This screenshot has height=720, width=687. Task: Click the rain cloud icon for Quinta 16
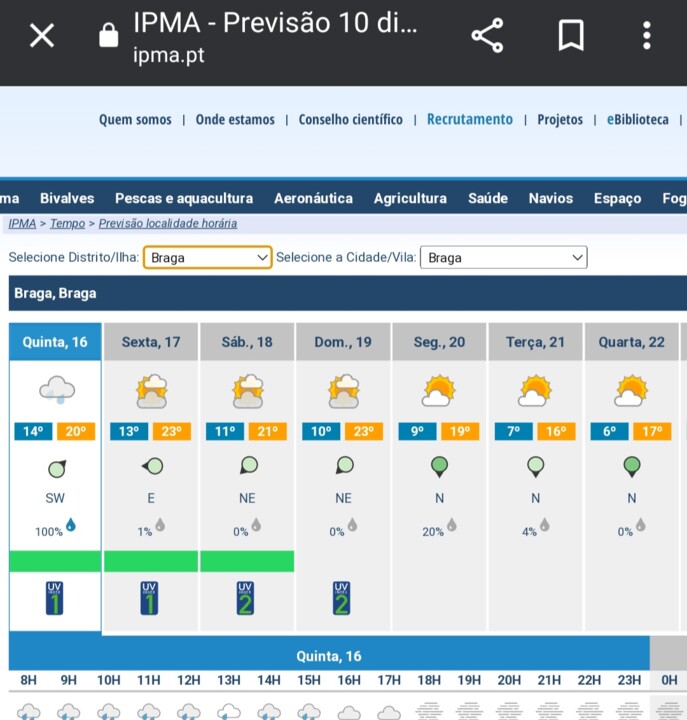(56, 390)
